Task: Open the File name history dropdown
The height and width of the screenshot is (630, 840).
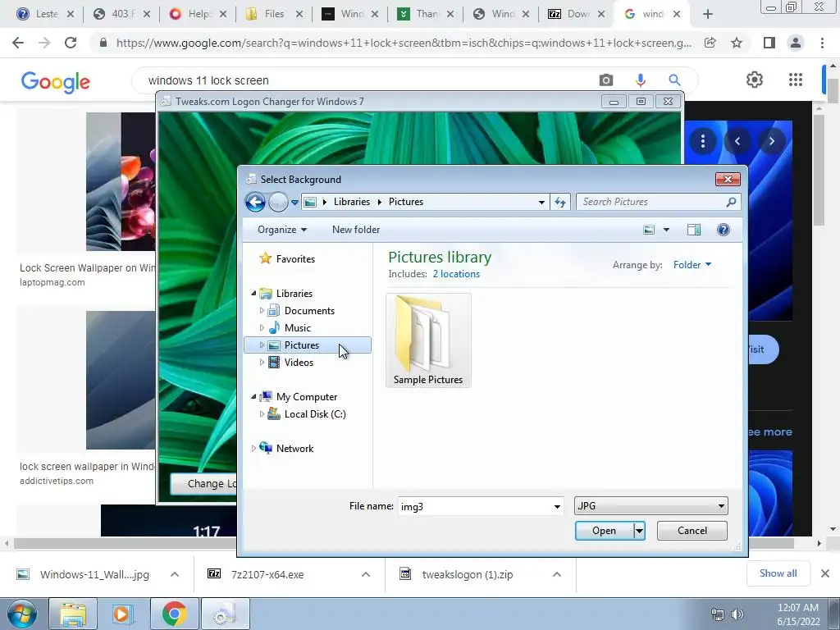Action: tap(557, 506)
